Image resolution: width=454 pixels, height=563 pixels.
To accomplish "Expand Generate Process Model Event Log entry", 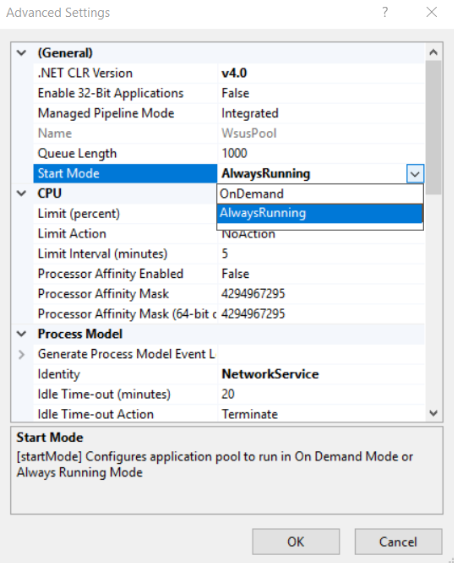I will click(22, 354).
